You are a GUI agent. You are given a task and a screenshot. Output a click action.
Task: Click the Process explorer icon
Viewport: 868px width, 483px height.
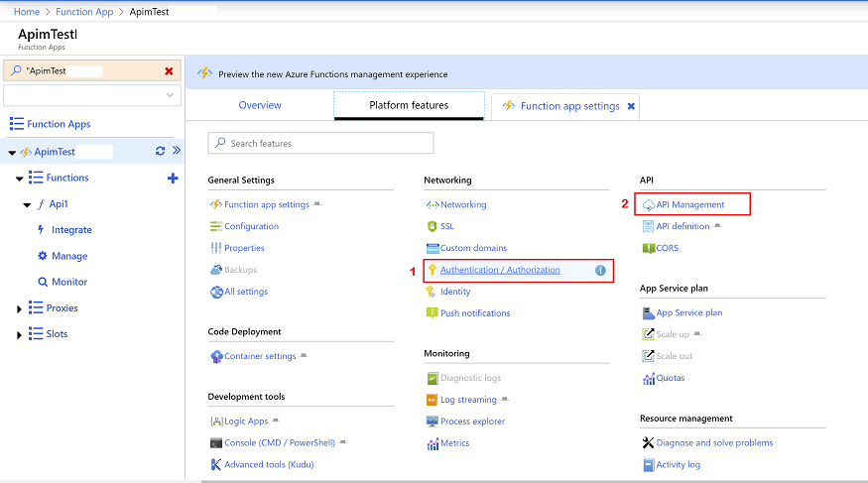click(433, 422)
